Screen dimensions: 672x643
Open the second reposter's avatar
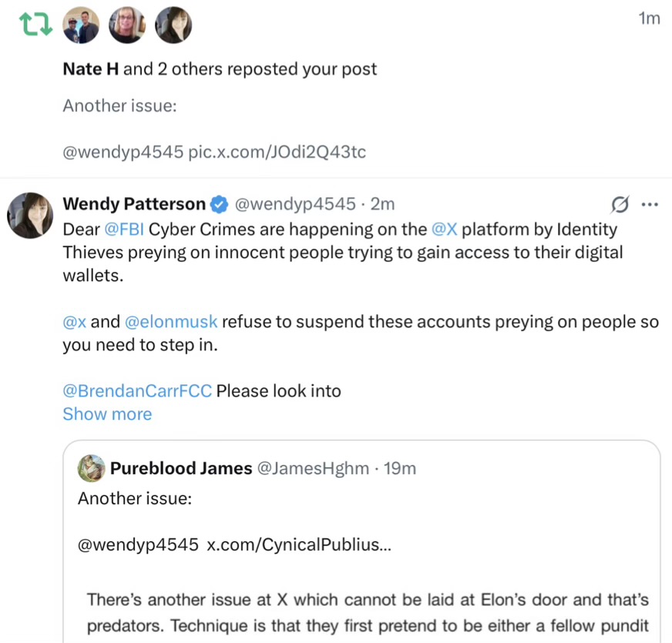tap(127, 25)
